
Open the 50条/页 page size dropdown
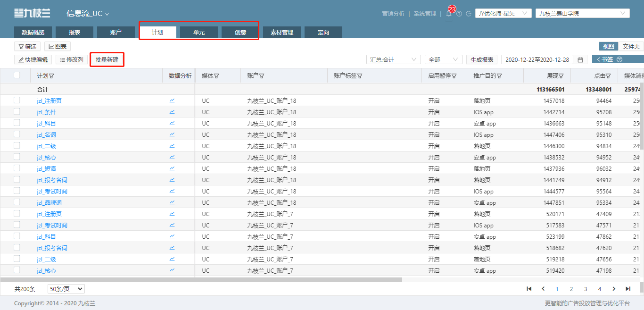pyautogui.click(x=66, y=289)
